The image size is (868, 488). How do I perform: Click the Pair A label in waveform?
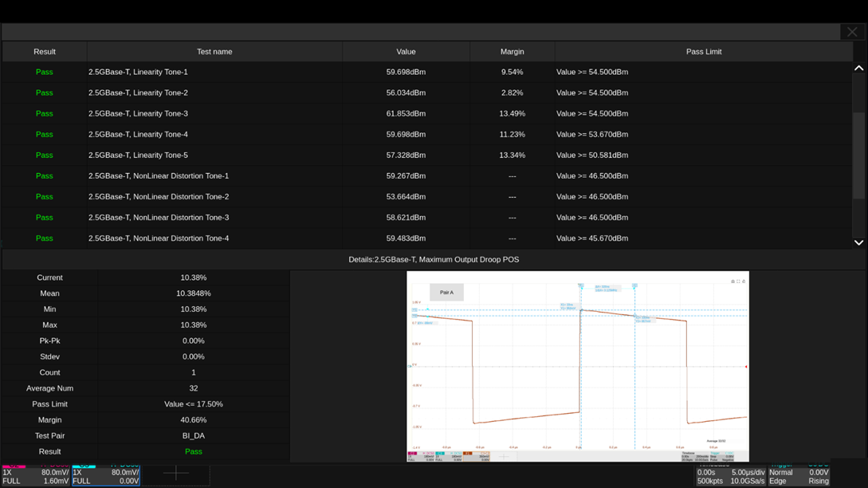[446, 293]
